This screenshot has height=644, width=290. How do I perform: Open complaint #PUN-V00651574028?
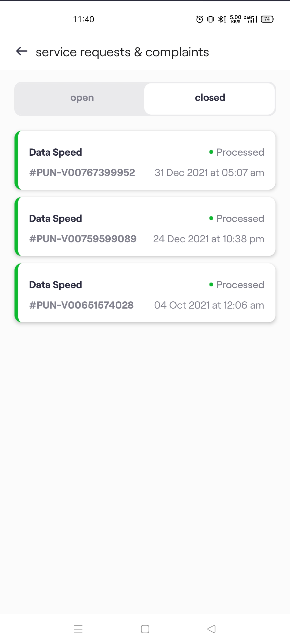(x=81, y=305)
